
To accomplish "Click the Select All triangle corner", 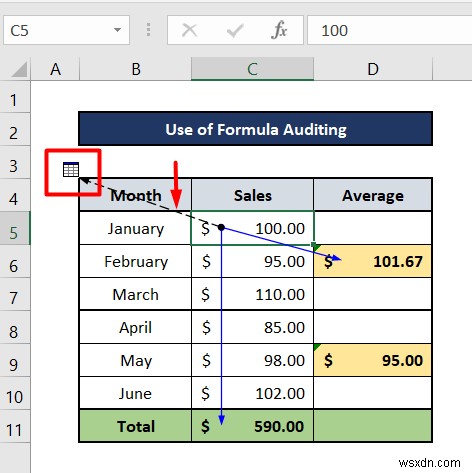I will click(x=19, y=69).
